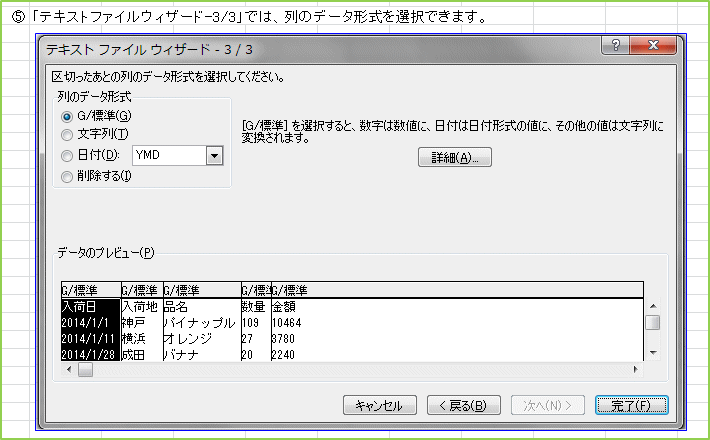Click the キャンセル button
The image size is (710, 440).
[379, 405]
